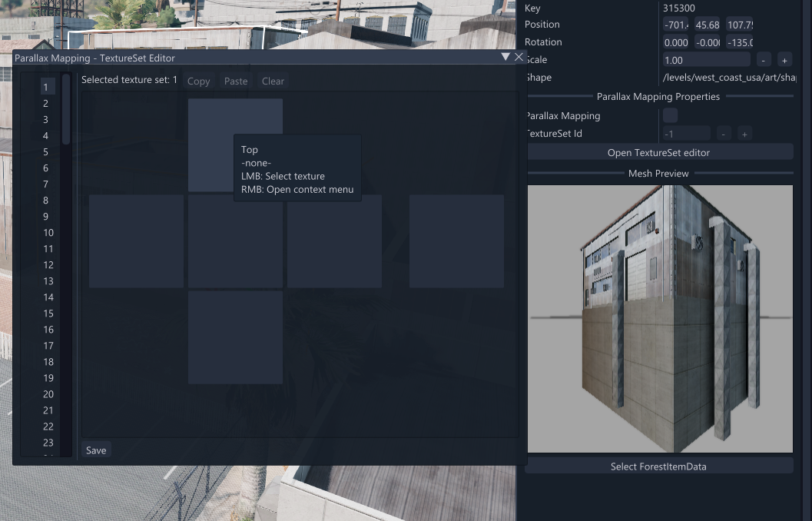This screenshot has height=521, width=812.
Task: Click the Parallax Mapping Properties header
Action: point(658,96)
